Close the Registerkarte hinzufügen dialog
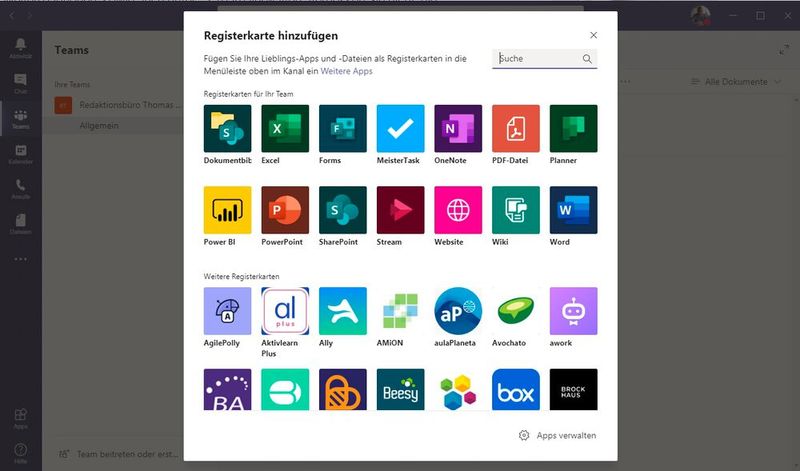Viewport: 800px width, 471px height. pos(593,35)
